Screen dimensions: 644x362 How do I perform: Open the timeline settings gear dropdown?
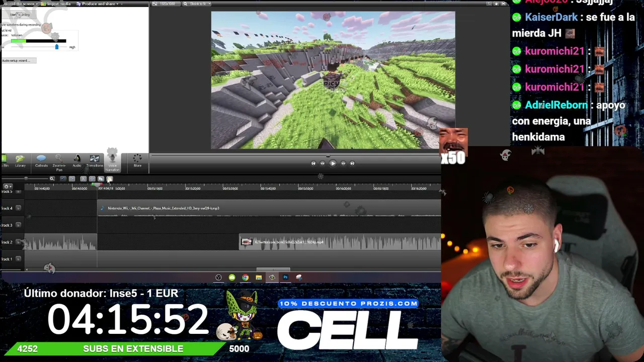coord(8,187)
